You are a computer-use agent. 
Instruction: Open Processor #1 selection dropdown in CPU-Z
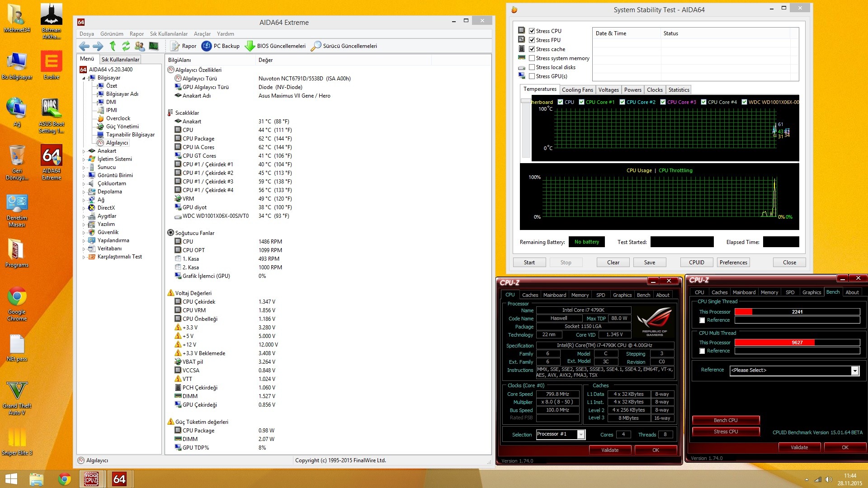(x=581, y=435)
